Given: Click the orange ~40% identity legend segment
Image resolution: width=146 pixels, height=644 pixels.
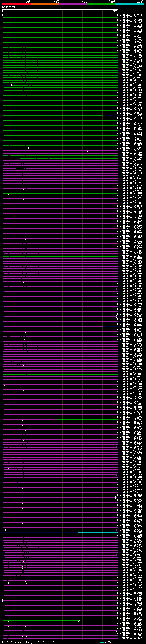Looking at the screenshot, I should [x=45, y=4].
